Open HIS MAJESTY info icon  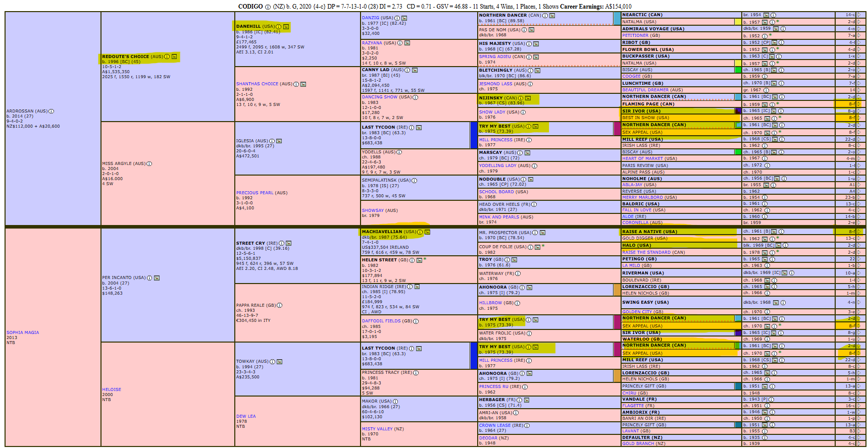[x=529, y=43]
